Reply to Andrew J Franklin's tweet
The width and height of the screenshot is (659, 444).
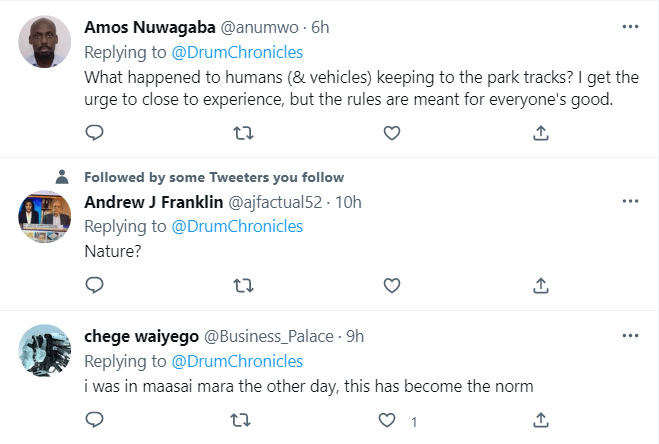(x=94, y=285)
